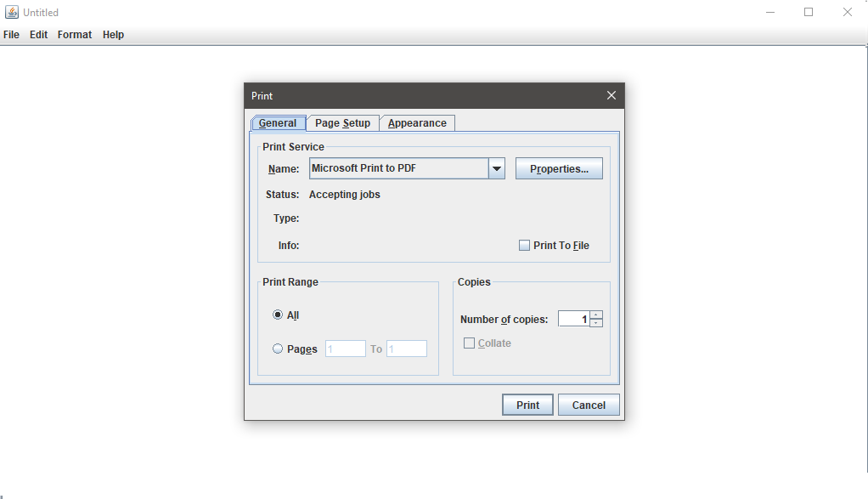Viewport: 868px width, 499px height.
Task: Open the Edit menu
Action: coord(38,34)
